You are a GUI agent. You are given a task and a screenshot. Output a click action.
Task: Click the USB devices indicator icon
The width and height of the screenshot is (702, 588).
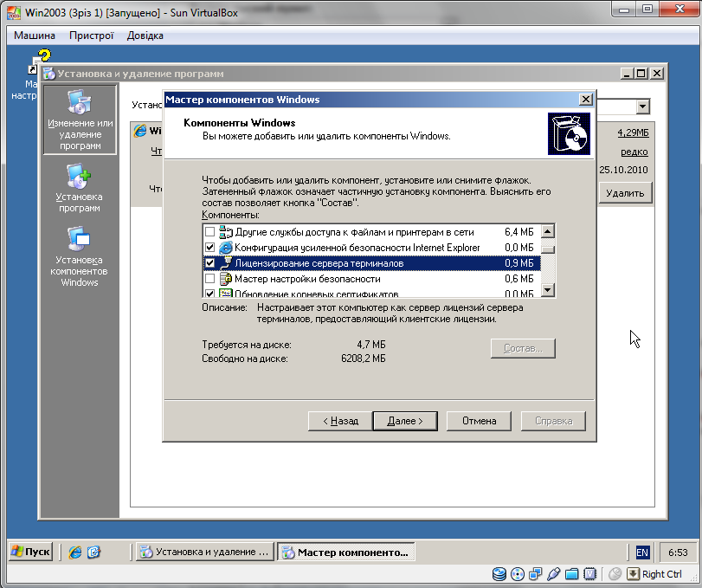click(554, 573)
